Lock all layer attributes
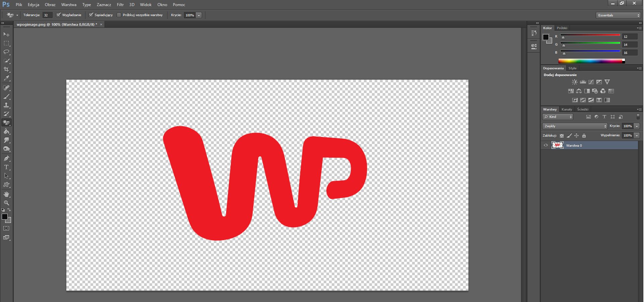Viewport: 644px width, 302px height. tap(584, 136)
